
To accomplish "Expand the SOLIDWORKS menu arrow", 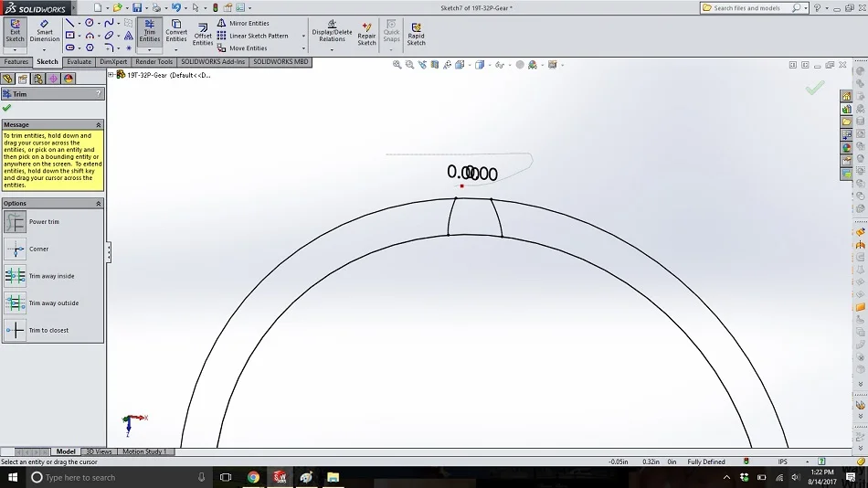I will (74, 7).
